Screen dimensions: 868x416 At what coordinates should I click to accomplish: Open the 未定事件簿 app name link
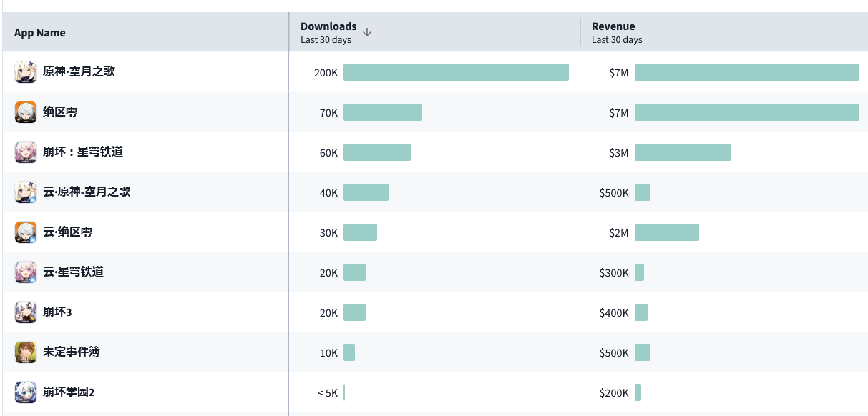(x=72, y=352)
